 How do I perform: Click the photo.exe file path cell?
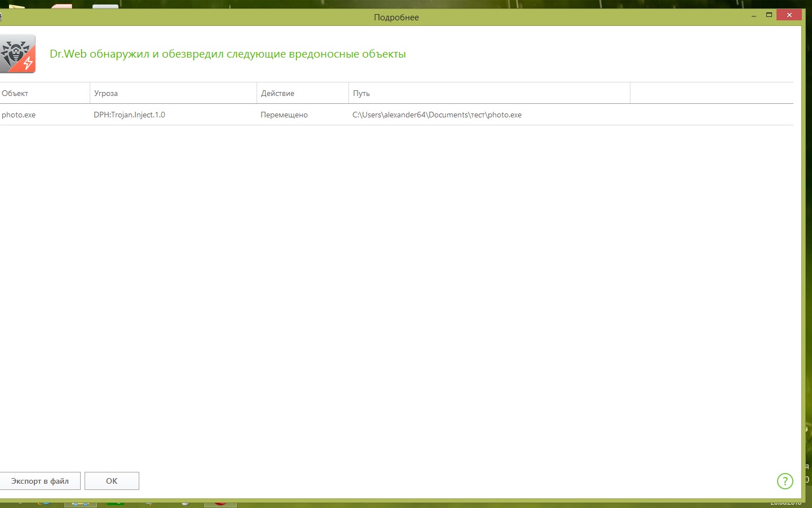[x=437, y=115]
